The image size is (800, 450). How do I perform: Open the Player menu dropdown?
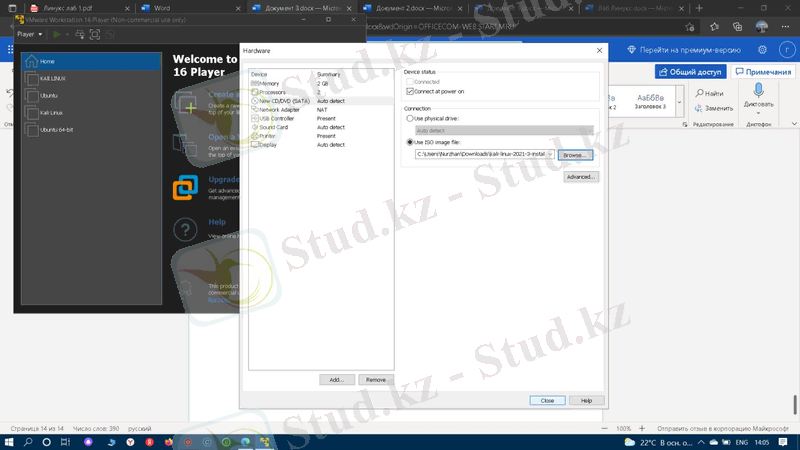click(x=29, y=34)
